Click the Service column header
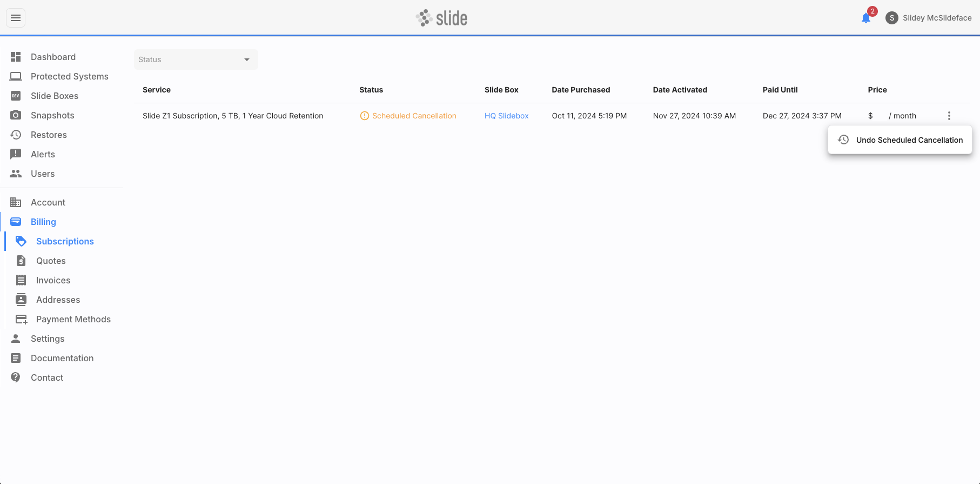980x484 pixels. [x=157, y=90]
